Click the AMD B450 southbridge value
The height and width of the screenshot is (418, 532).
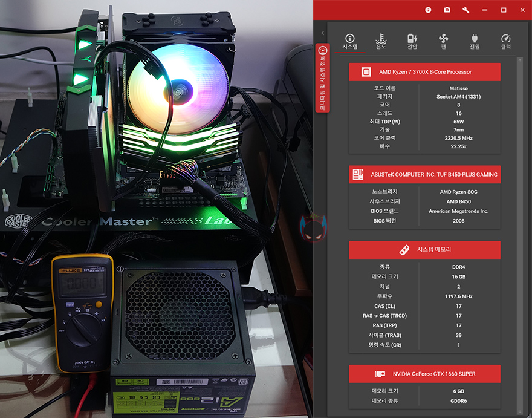(459, 201)
